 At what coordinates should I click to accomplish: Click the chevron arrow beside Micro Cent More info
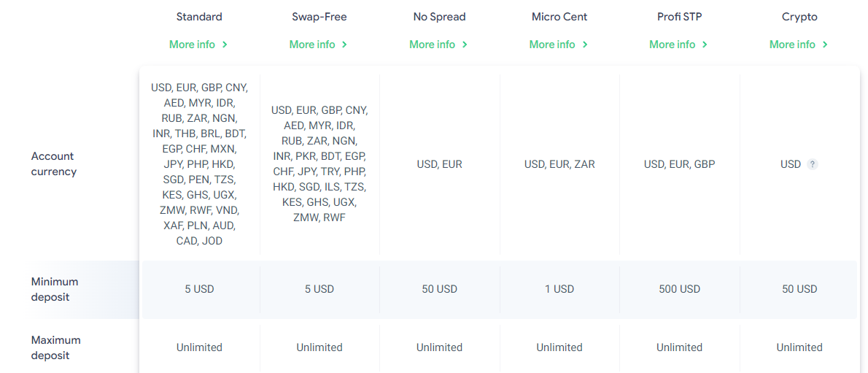pos(585,45)
